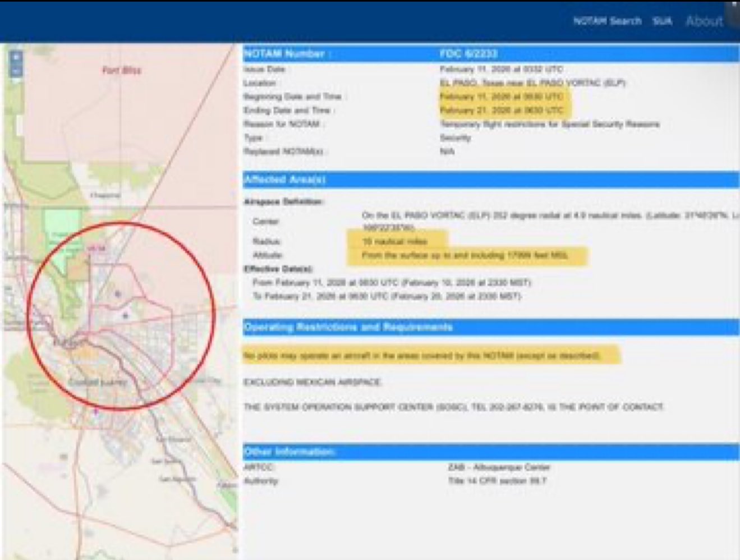Click the Fort Bliss label on the map
The image size is (740, 560).
pos(122,70)
